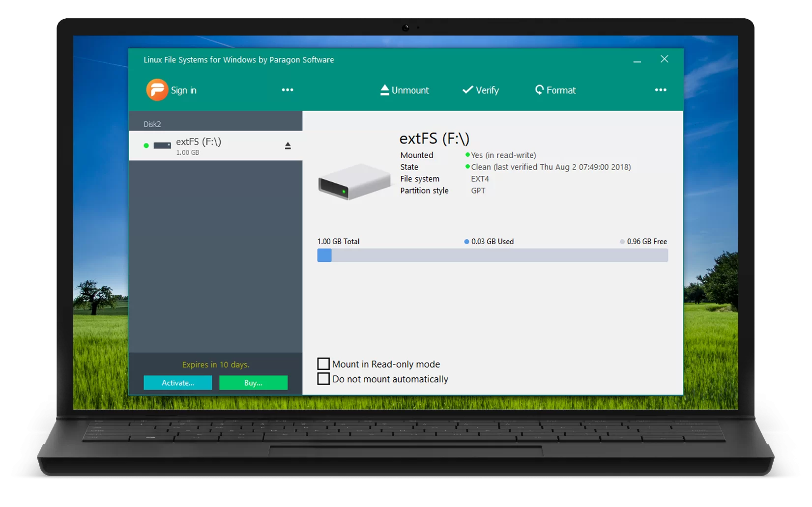The width and height of the screenshot is (812, 507).
Task: Open the right toolbar overflow menu
Action: click(661, 90)
